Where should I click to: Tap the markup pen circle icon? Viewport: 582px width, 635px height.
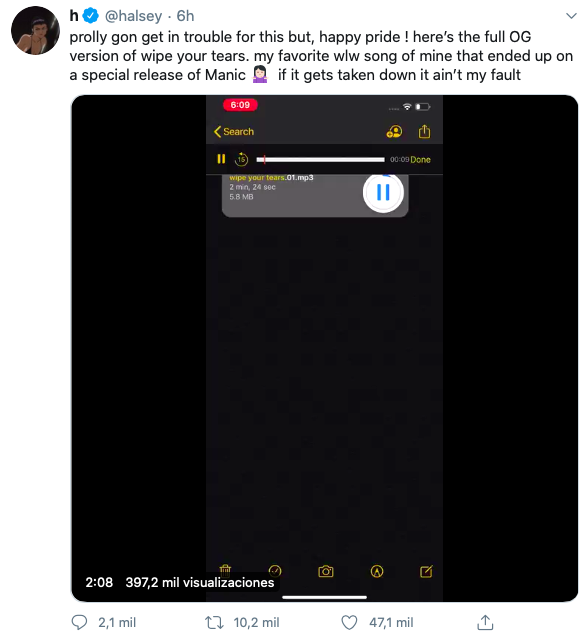[x=377, y=571]
